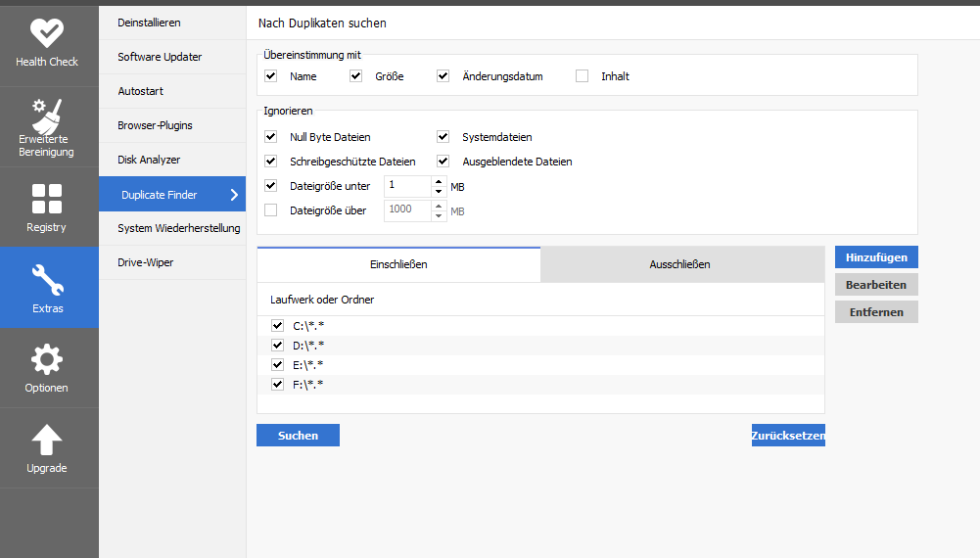The height and width of the screenshot is (558, 980).
Task: Click the Upgrade arrow icon
Action: tap(47, 440)
